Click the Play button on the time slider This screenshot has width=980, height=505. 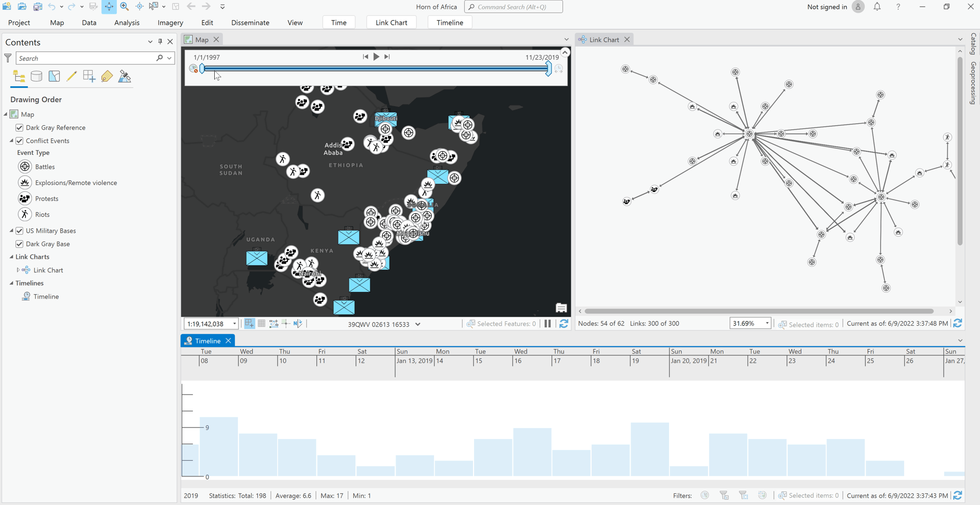[376, 57]
